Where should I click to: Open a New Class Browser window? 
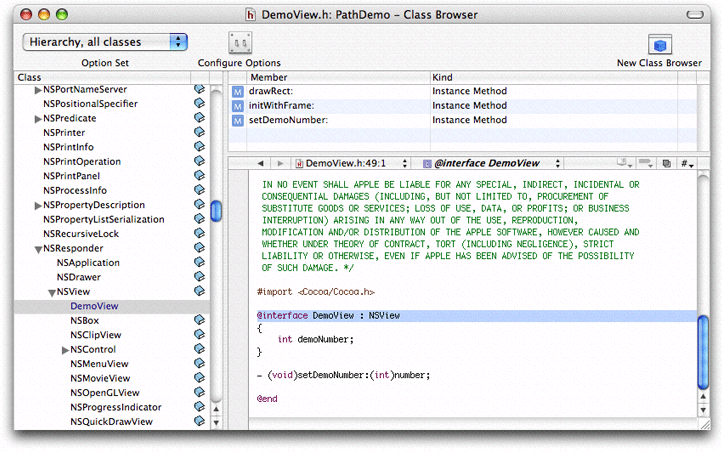659,45
